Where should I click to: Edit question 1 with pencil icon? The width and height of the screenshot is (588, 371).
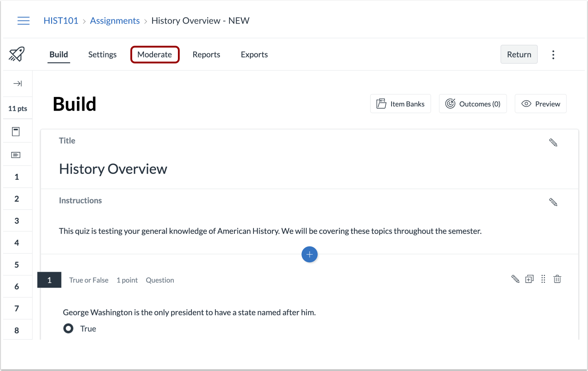(515, 279)
